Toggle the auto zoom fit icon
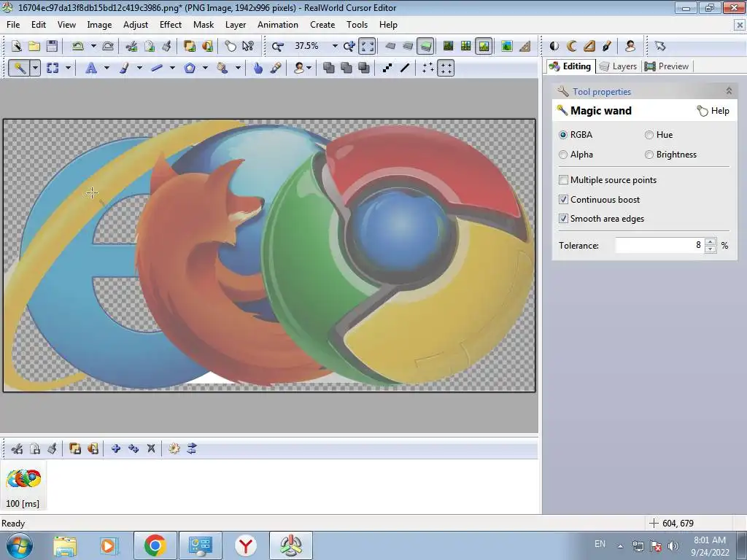This screenshot has width=747, height=560. tap(368, 46)
